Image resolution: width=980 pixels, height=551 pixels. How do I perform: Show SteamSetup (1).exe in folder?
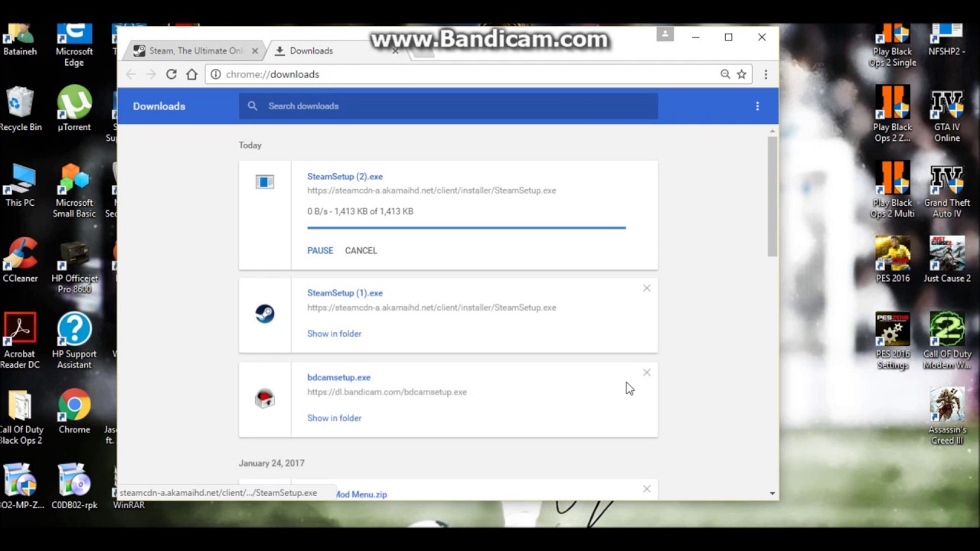point(334,334)
